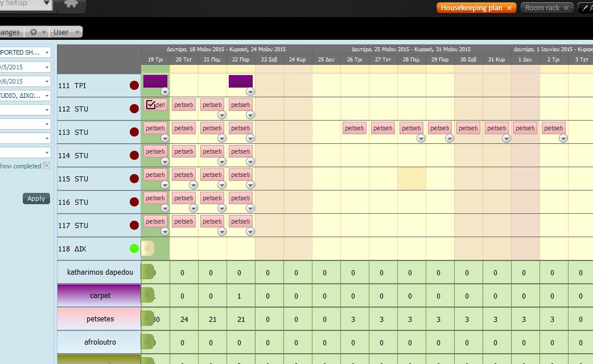The image size is (593, 364).
Task: Click the purple carpet color legend swatch
Action: coord(100,296)
